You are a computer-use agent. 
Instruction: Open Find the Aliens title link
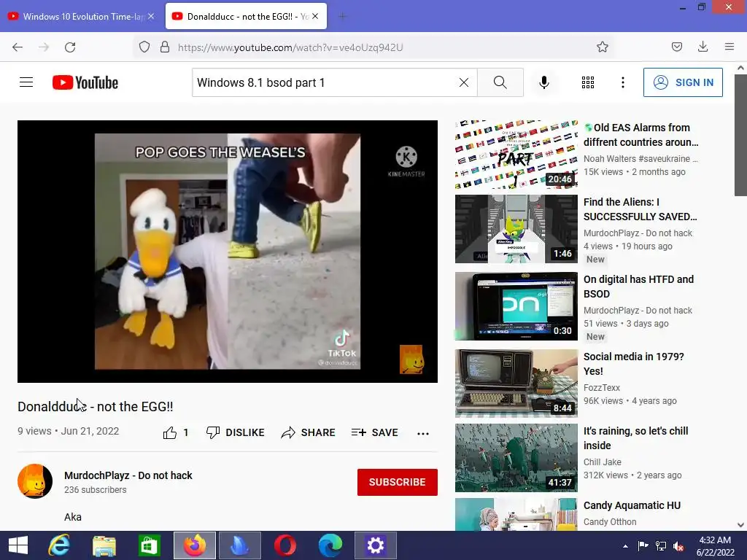coord(640,209)
